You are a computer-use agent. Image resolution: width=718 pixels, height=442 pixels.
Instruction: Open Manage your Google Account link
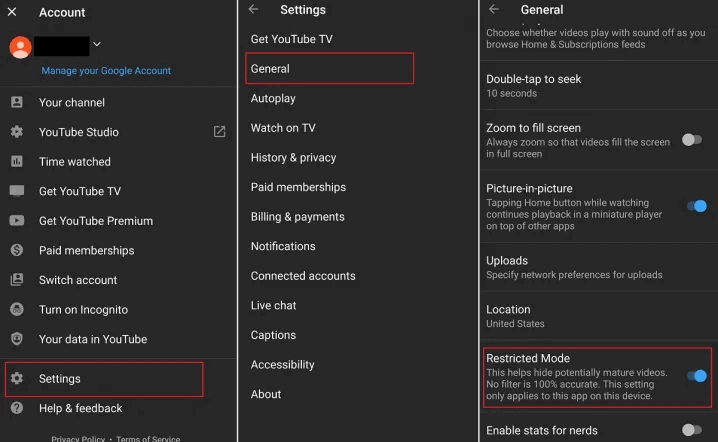[106, 71]
